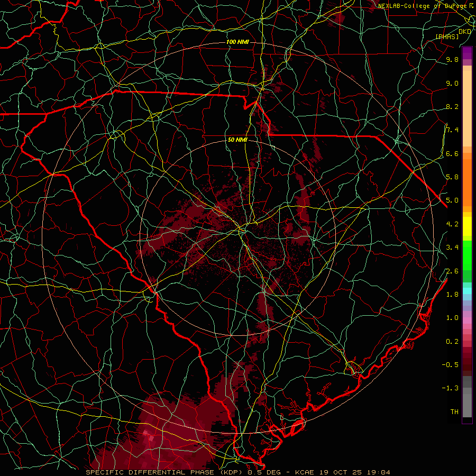This screenshot has width=476, height=476.
Task: Click the 7.4 value on the color scale
Action: click(x=452, y=130)
